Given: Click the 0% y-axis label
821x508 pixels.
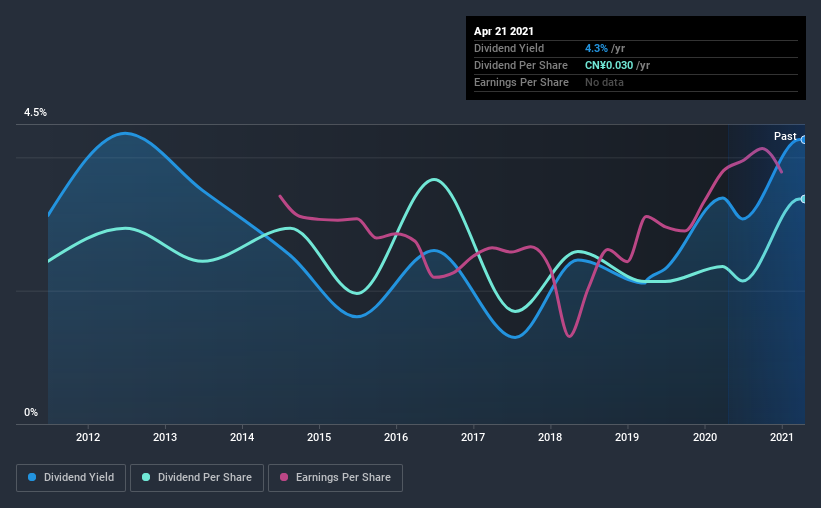Looking at the screenshot, I should 31,413.
